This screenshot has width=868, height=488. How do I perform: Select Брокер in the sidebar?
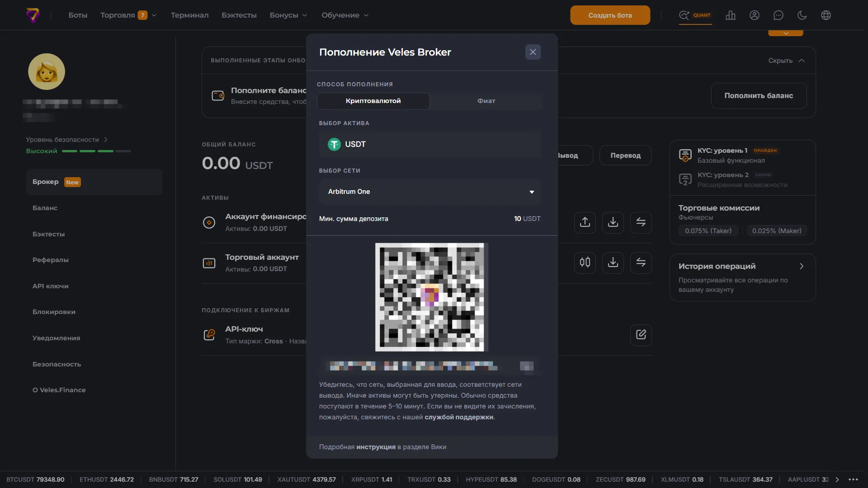point(94,182)
